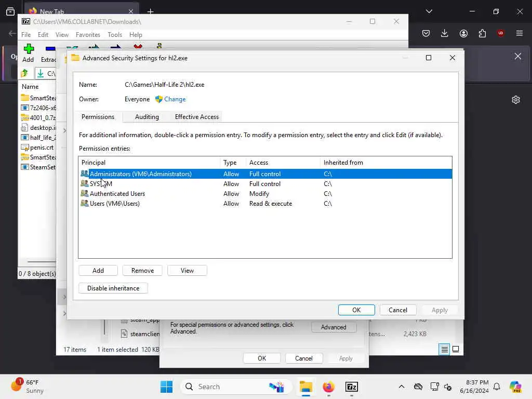
Task: Open the Firefox account profile icon
Action: 463,33
